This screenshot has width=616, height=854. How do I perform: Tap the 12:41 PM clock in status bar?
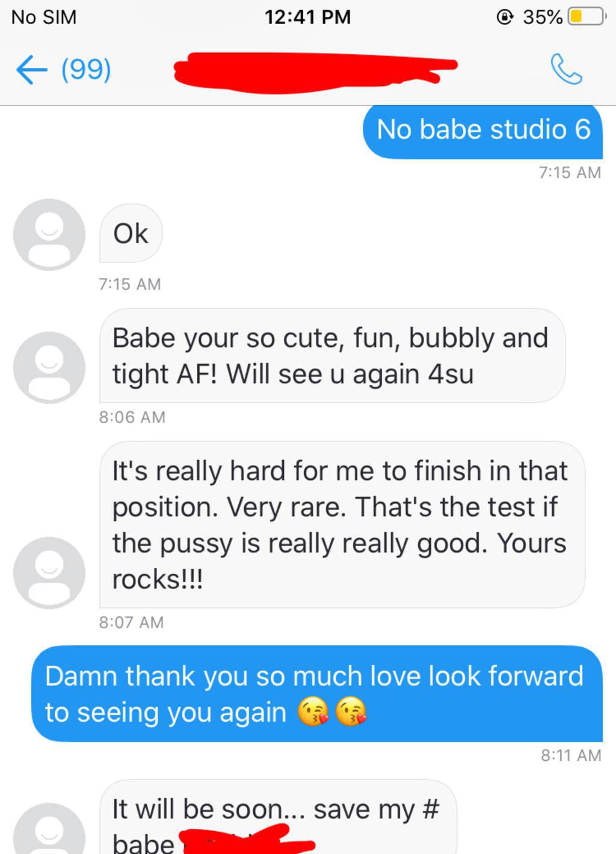point(307,17)
